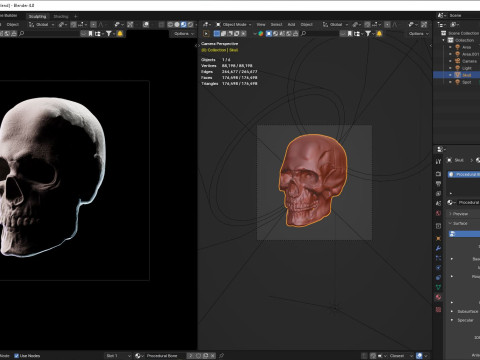Switch to the Sculpting workspace tab
480x360 pixels.
pyautogui.click(x=37, y=16)
